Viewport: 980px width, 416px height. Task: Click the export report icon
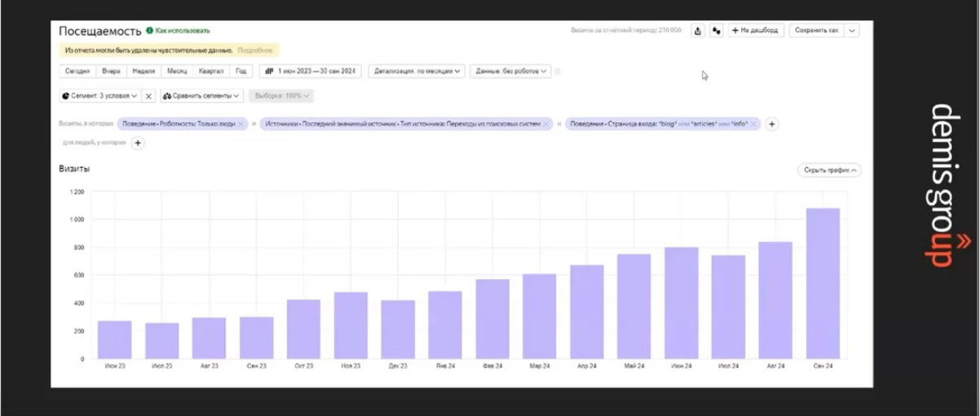click(x=698, y=31)
